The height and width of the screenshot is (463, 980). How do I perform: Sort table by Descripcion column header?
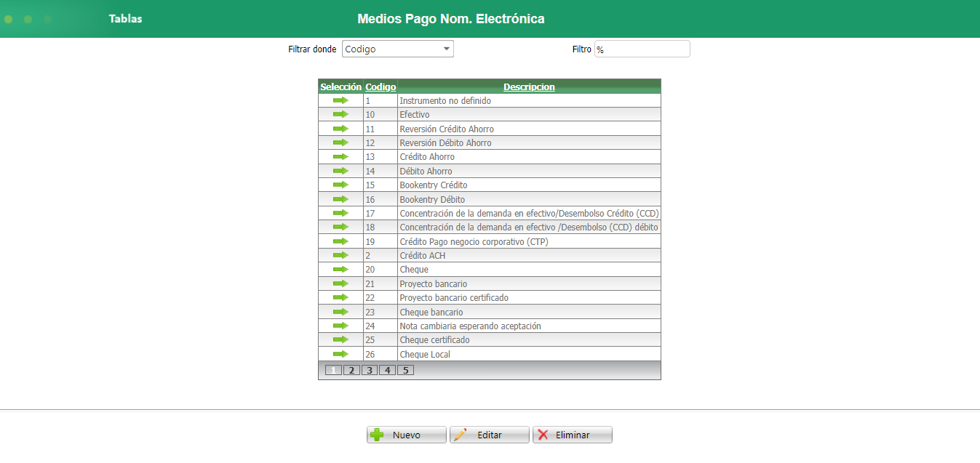(529, 86)
